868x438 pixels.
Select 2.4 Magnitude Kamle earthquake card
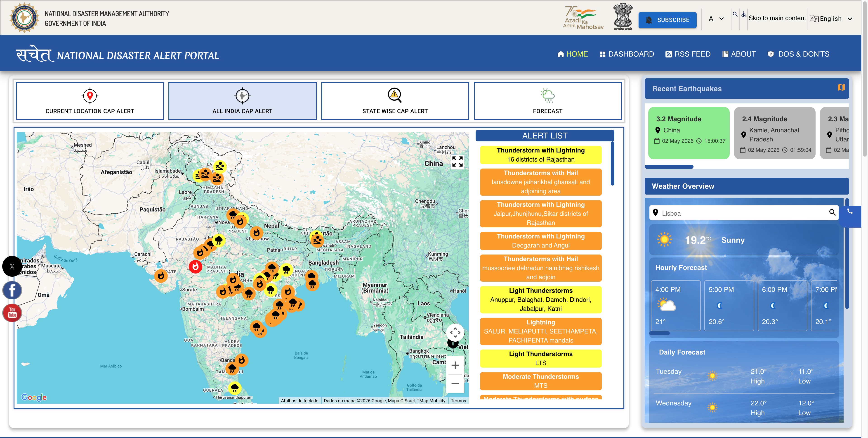click(x=775, y=133)
